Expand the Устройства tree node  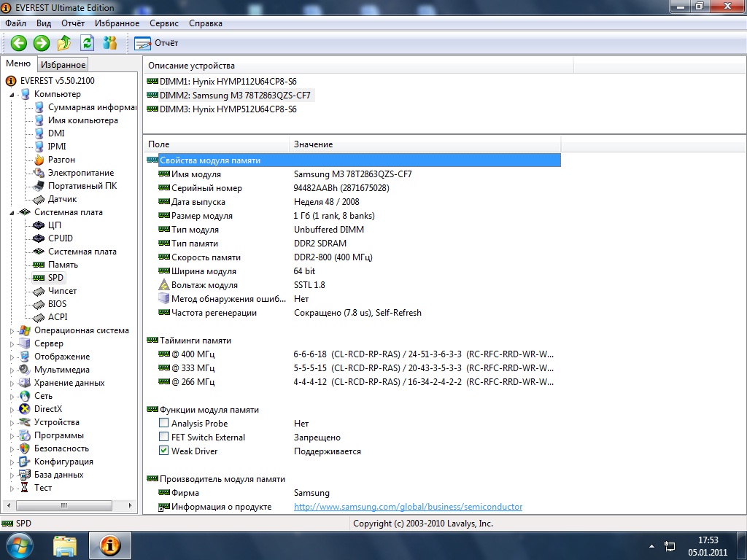tap(12, 422)
